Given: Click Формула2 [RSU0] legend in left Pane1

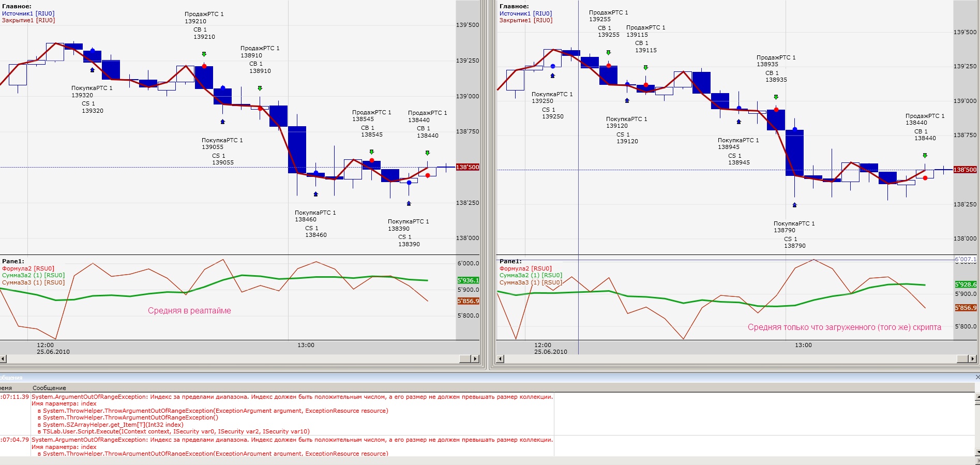Looking at the screenshot, I should click(28, 268).
